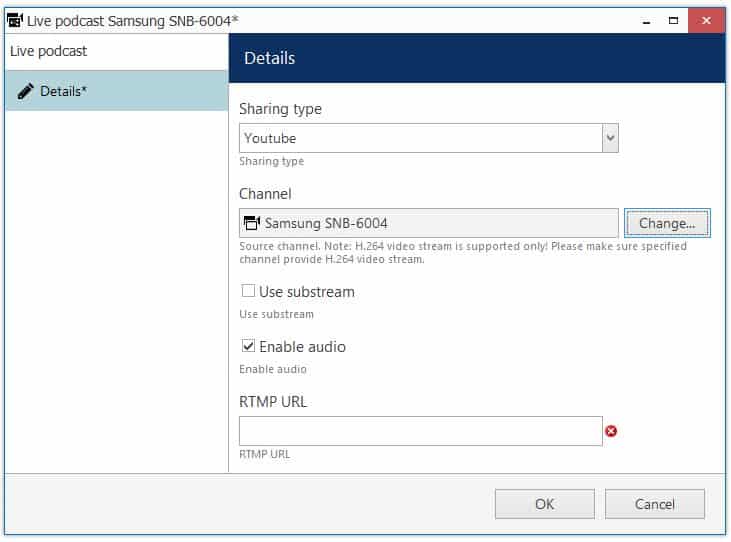Confirm settings with the OK button
Image resolution: width=731 pixels, height=542 pixels.
click(544, 504)
